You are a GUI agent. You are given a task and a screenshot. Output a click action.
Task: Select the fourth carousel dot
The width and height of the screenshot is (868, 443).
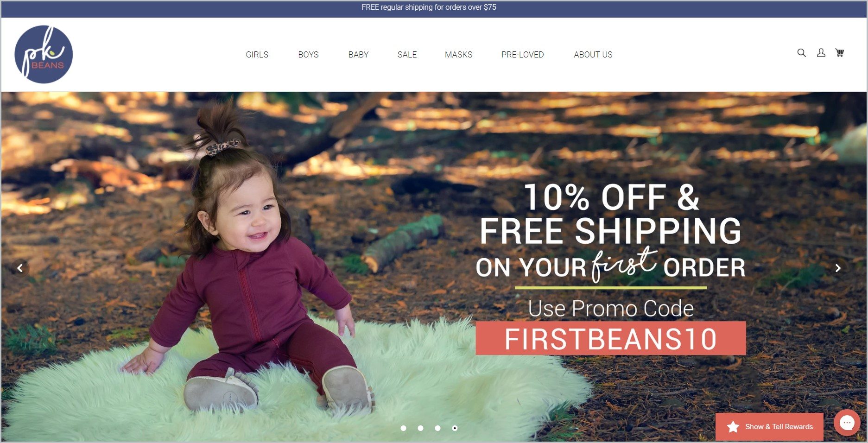(455, 428)
